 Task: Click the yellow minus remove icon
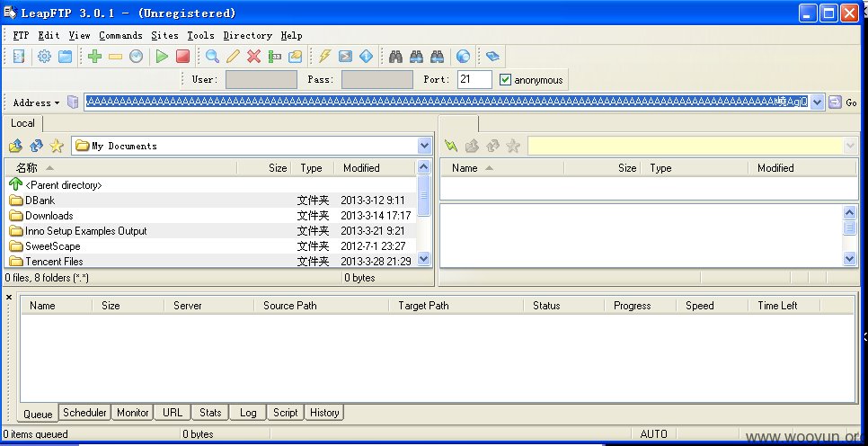[115, 56]
